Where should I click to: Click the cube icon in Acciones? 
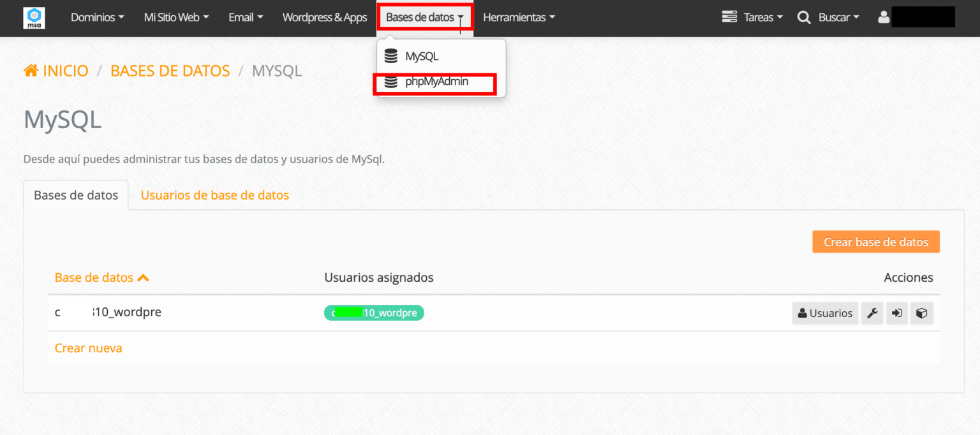(921, 313)
